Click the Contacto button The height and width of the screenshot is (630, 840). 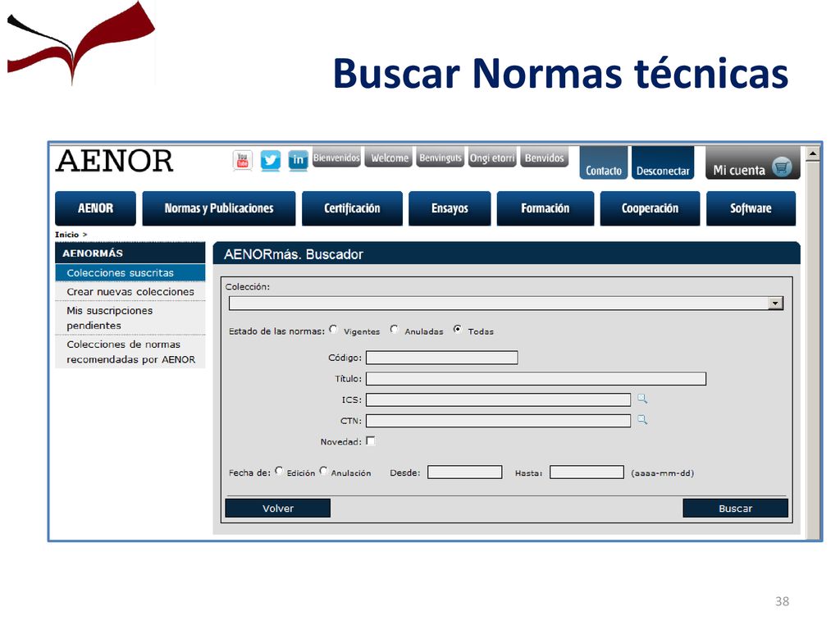pos(603,163)
